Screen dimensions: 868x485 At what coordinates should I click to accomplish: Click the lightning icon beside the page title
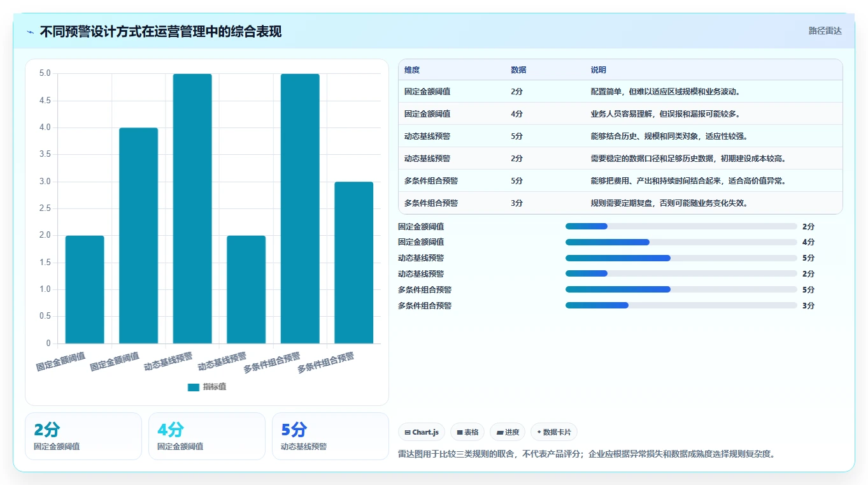point(31,32)
